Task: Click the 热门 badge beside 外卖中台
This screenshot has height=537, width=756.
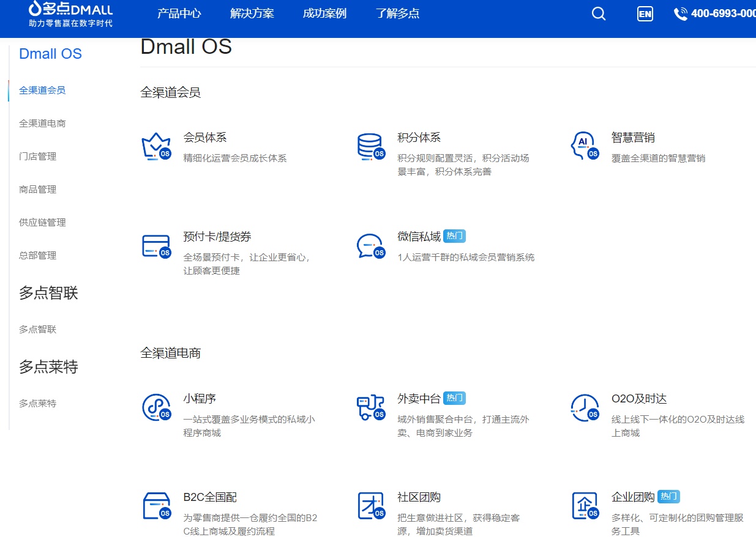Action: (x=455, y=398)
